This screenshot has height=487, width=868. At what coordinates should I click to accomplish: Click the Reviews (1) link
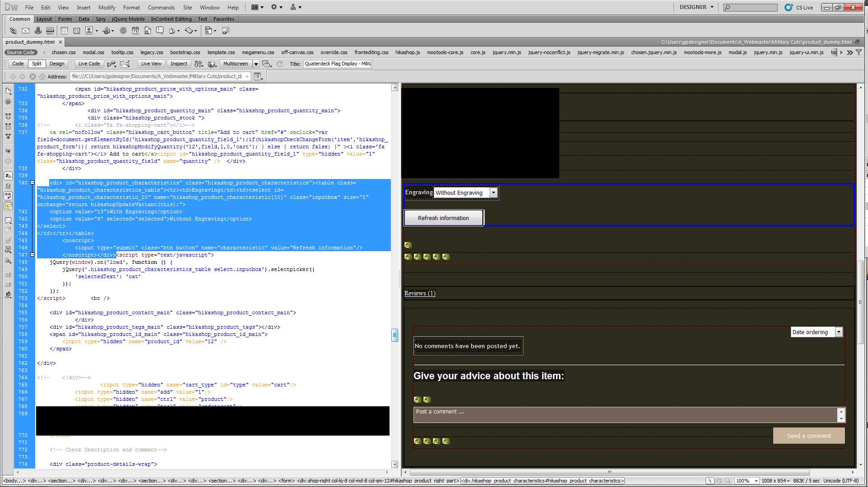[x=420, y=294]
